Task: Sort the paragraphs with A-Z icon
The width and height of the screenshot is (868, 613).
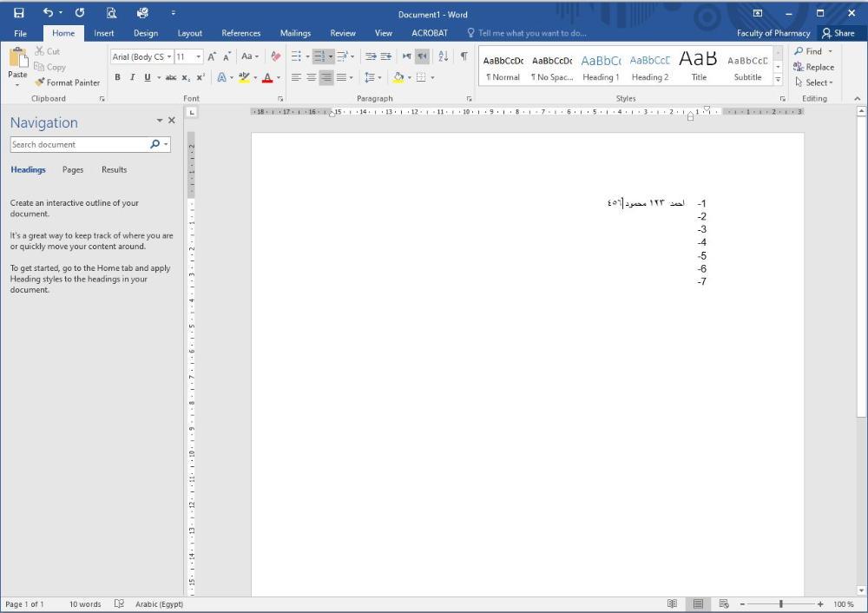Action: click(x=443, y=56)
